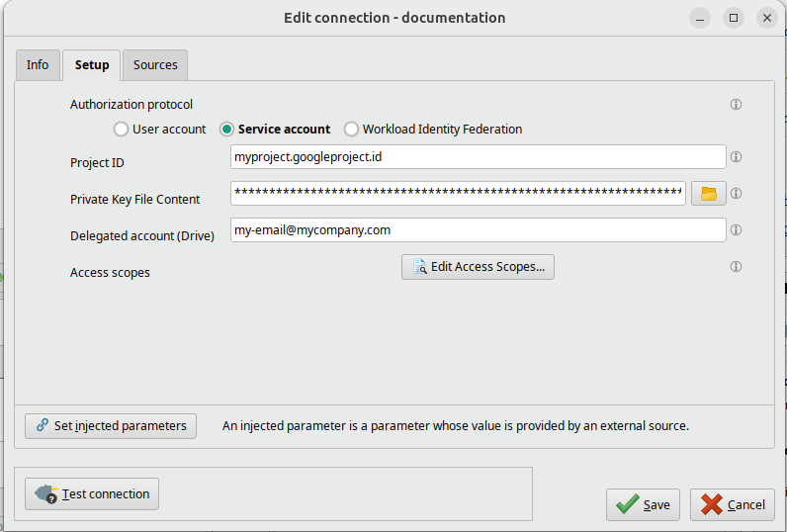Click into the Project ID text field

point(478,157)
